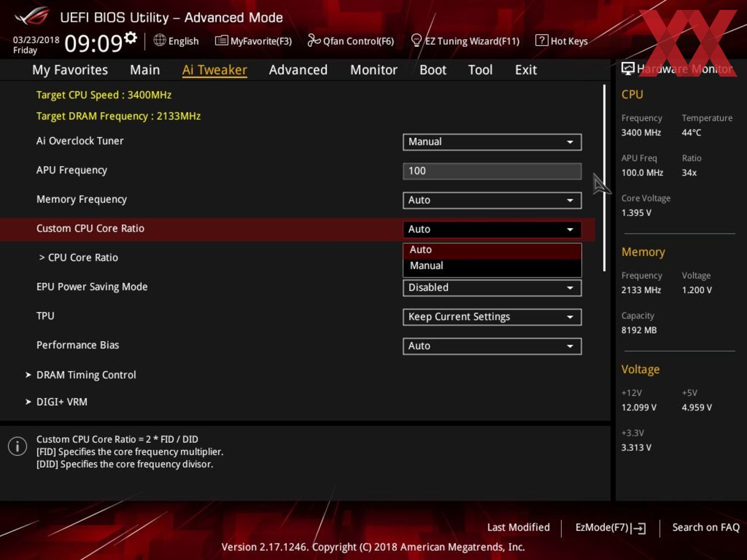Viewport: 747px width, 560px height.
Task: Click the TPU row label
Action: tap(45, 316)
